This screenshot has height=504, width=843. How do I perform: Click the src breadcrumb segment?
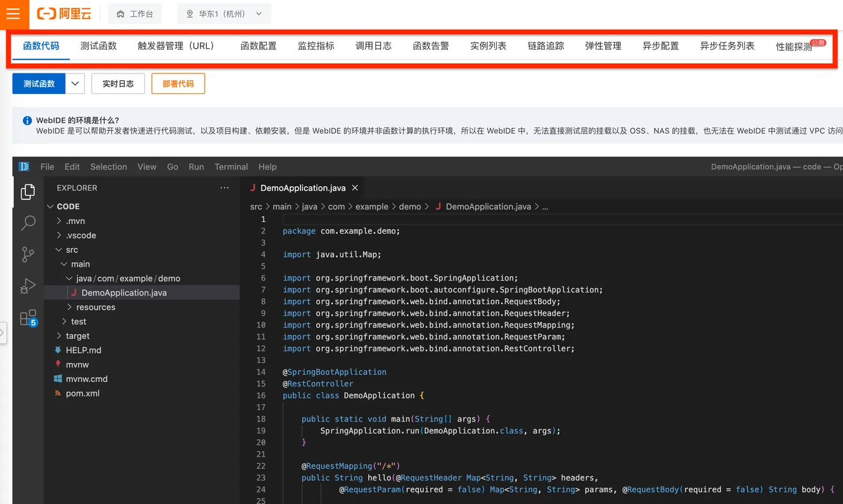tap(257, 207)
